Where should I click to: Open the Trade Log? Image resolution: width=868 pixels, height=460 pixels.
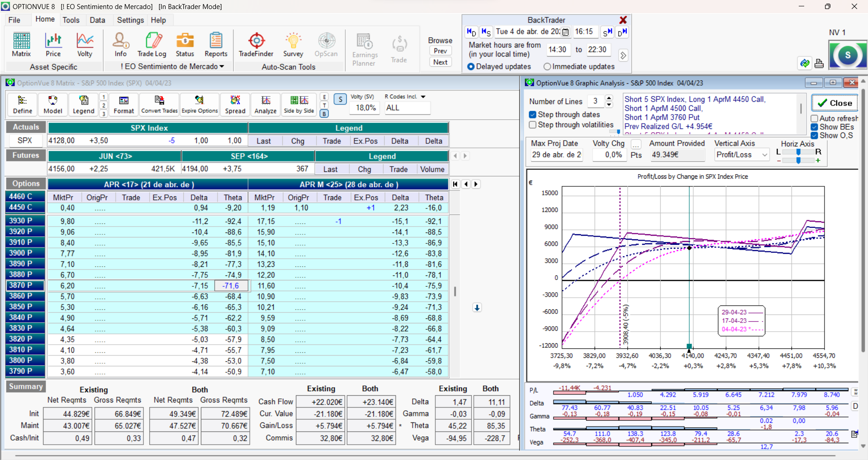pos(152,45)
